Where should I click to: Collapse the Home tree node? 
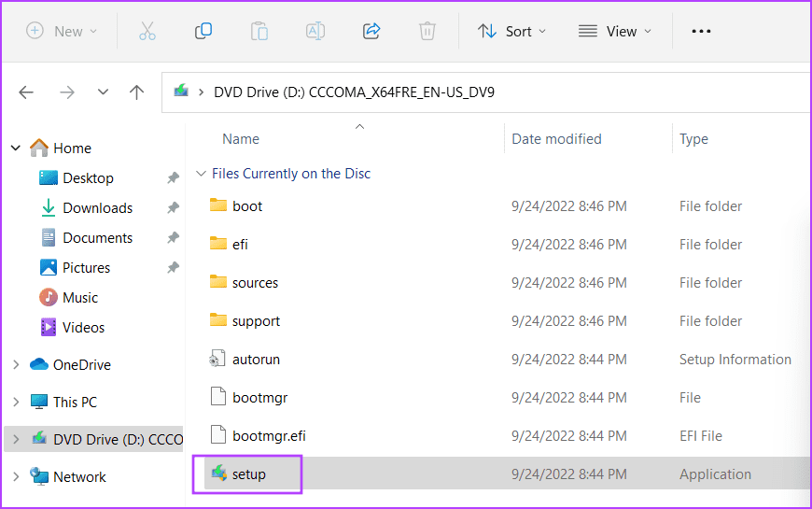[x=16, y=148]
